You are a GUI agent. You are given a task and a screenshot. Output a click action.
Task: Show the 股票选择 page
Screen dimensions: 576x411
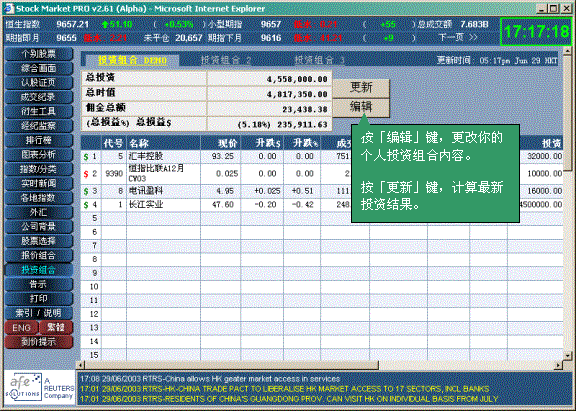[x=39, y=241]
